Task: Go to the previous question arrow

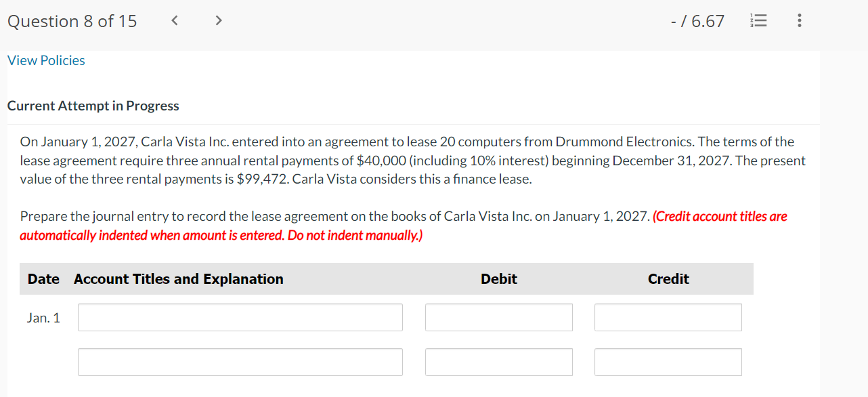Action: click(175, 21)
